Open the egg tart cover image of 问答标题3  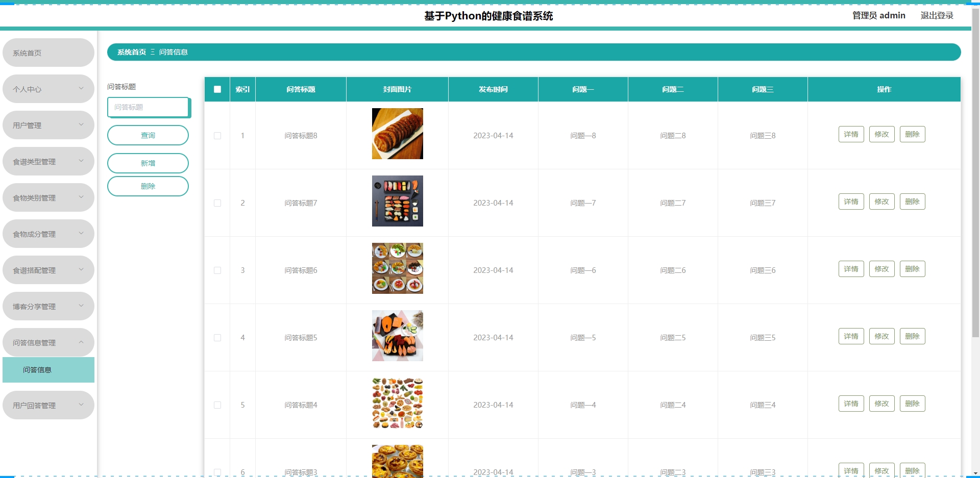tap(398, 461)
